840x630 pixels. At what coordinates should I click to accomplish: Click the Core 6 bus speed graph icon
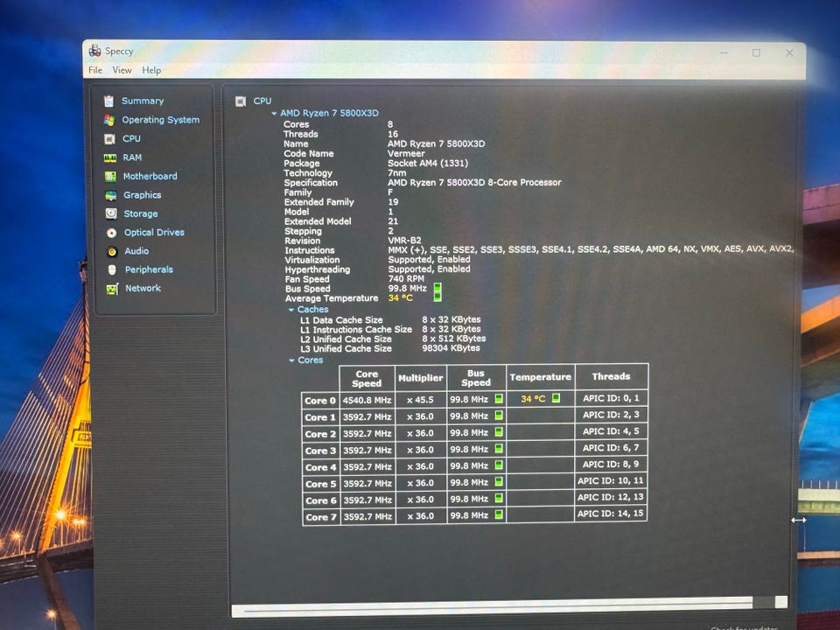[x=499, y=498]
